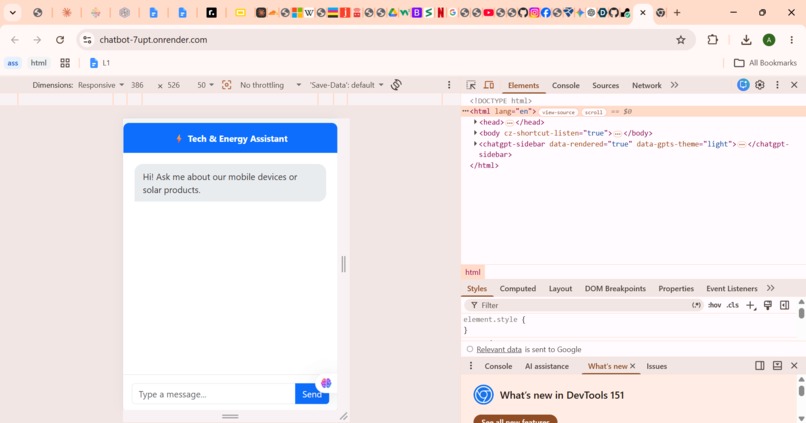This screenshot has width=806, height=423.
Task: Open the L1 bookmark
Action: pyautogui.click(x=100, y=63)
